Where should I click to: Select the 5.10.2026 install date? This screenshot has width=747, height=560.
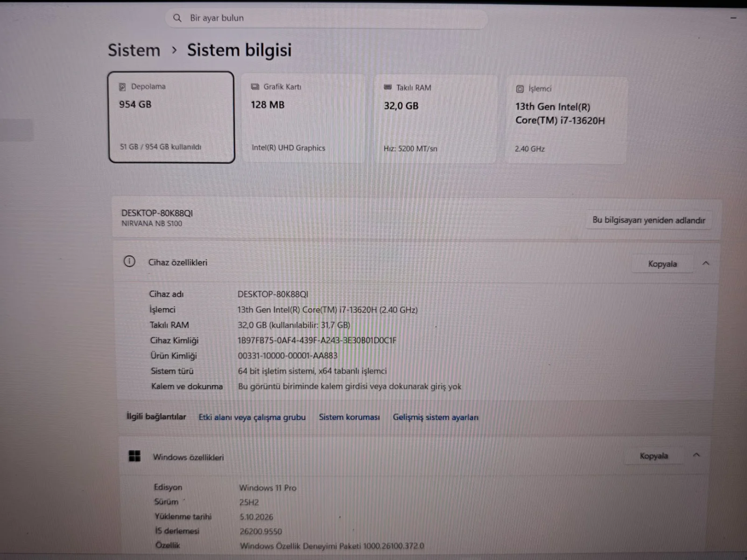[x=257, y=517]
